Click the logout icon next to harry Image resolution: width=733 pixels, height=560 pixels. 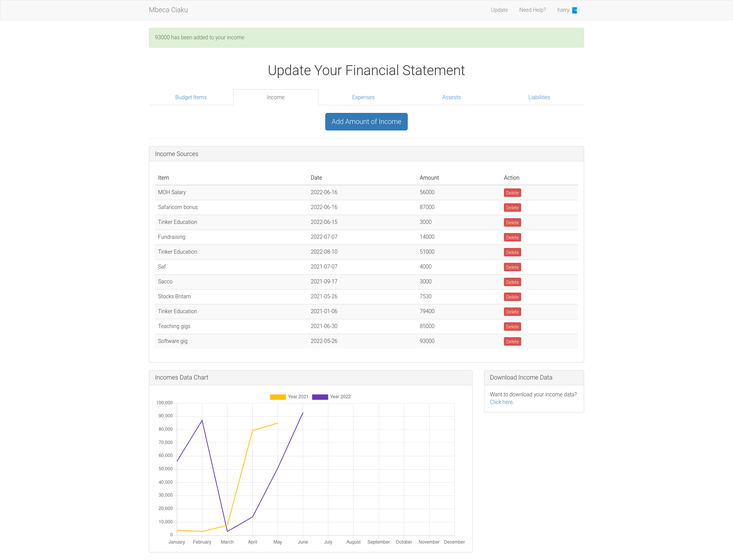point(575,10)
